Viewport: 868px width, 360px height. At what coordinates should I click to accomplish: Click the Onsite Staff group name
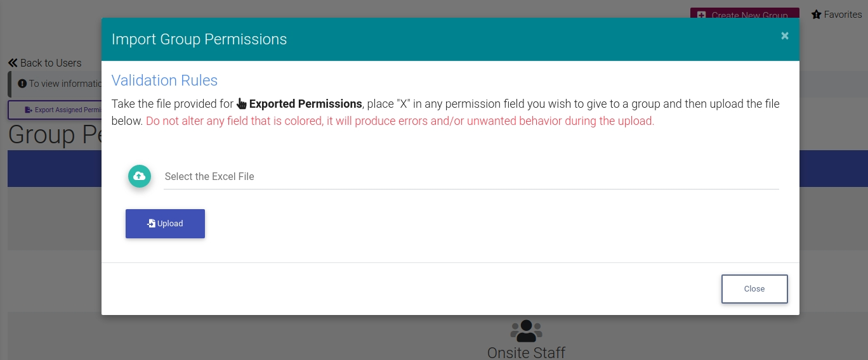point(526,352)
